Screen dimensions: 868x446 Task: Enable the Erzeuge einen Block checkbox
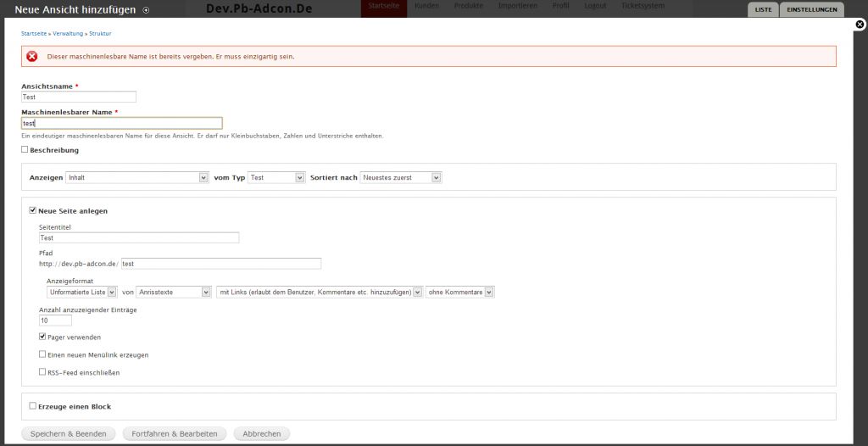pyautogui.click(x=33, y=406)
